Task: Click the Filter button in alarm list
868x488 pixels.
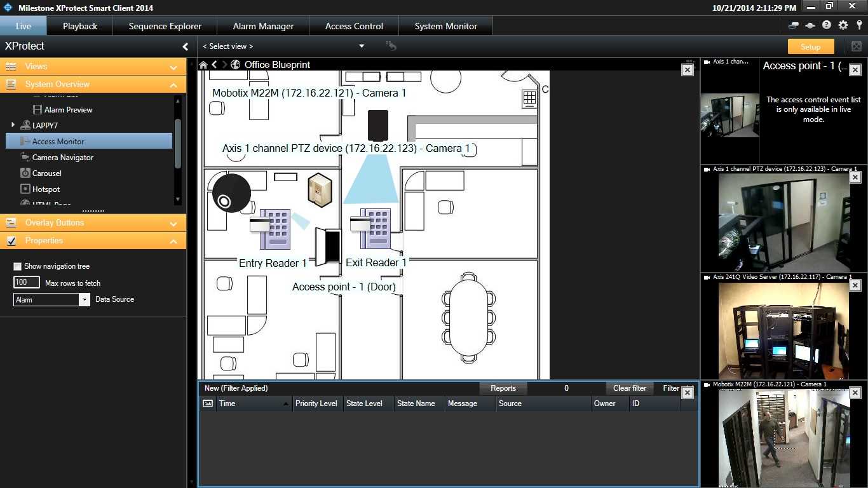Action: (x=671, y=388)
